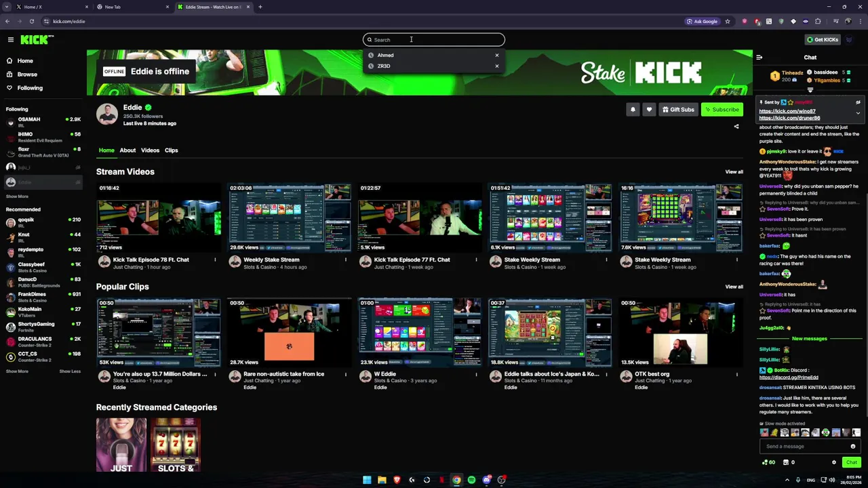Image resolution: width=868 pixels, height=488 pixels.
Task: Follow Eddie with the heart button
Action: tap(649, 109)
